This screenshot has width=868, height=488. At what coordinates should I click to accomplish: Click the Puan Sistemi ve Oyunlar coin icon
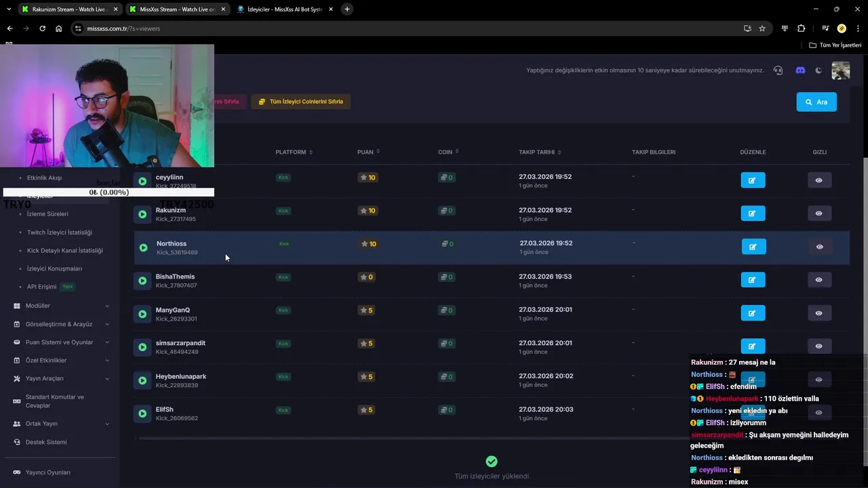[17, 342]
